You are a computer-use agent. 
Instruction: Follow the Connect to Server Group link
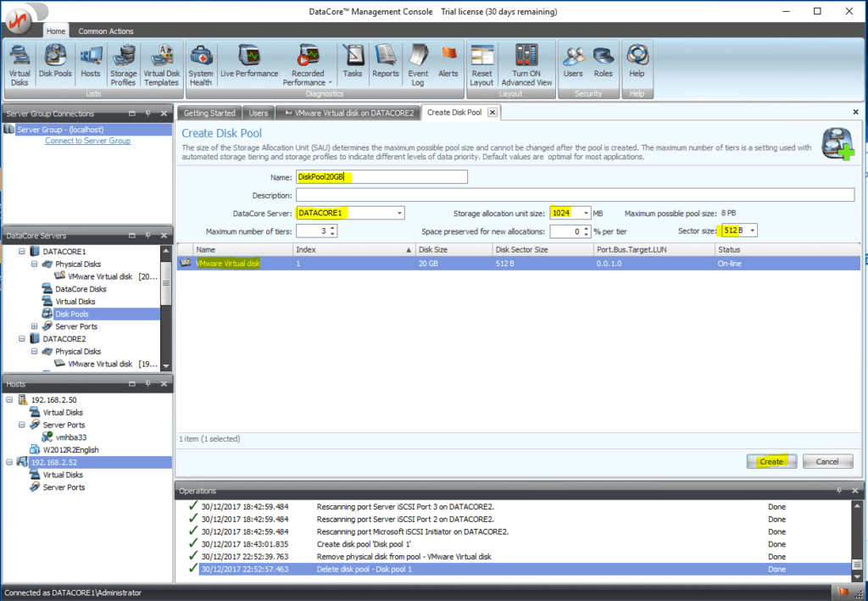pos(88,139)
